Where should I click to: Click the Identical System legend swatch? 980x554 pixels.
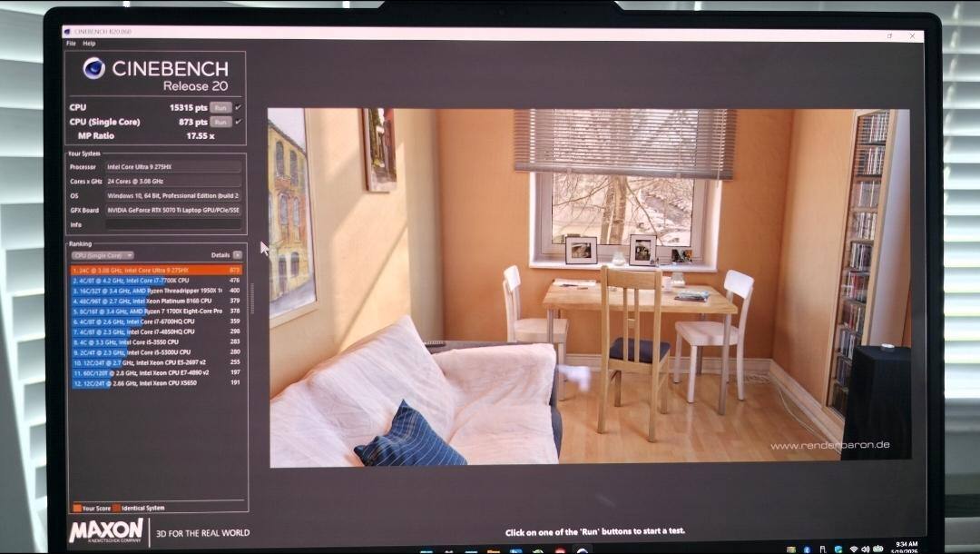[117, 508]
